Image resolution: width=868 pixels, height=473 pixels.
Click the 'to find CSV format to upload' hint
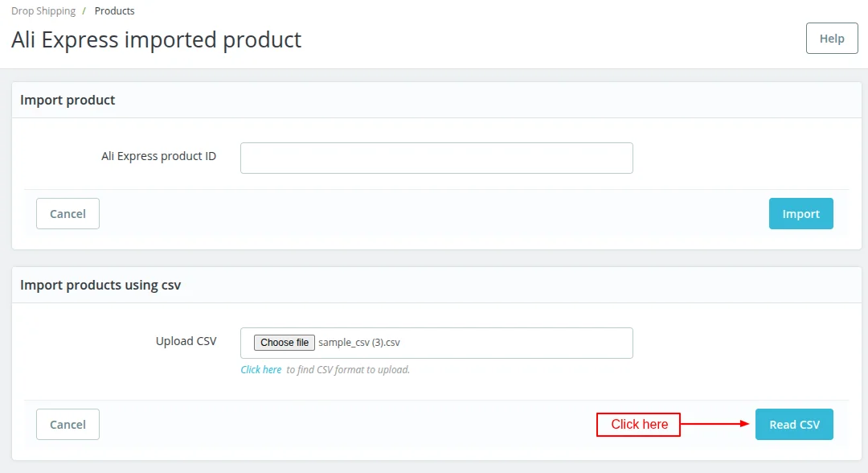click(x=348, y=370)
